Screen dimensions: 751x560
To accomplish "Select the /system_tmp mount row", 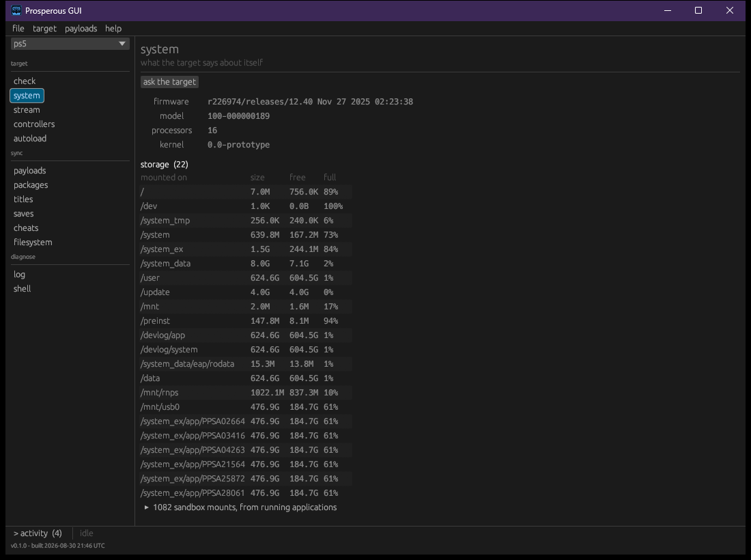I will pos(246,221).
